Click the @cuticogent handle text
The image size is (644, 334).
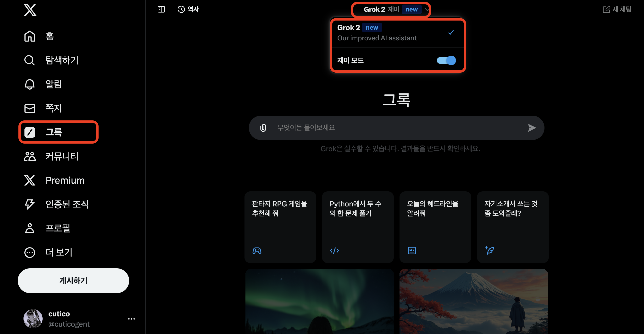pos(69,324)
